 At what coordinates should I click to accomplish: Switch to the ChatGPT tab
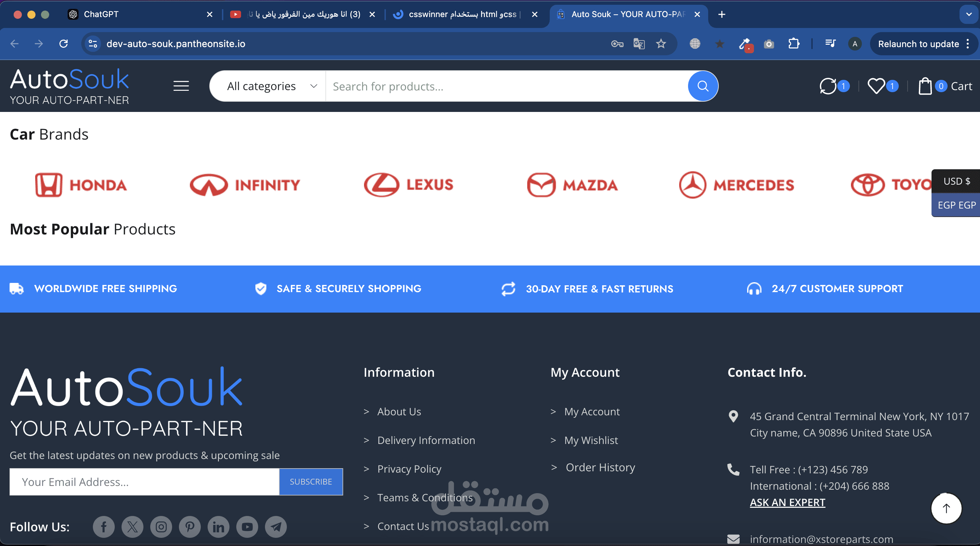(101, 14)
